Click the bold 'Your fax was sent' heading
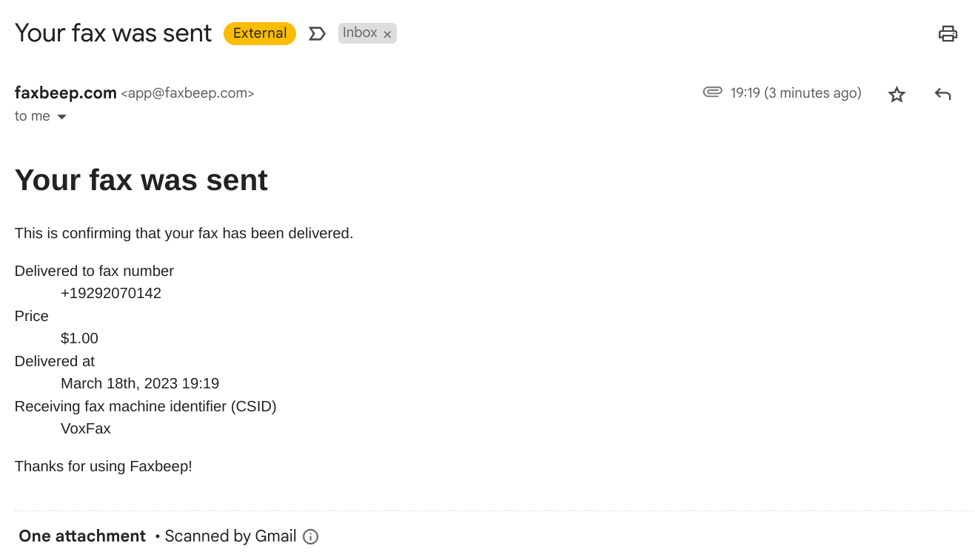Screen dimensions: 975x560 [141, 180]
